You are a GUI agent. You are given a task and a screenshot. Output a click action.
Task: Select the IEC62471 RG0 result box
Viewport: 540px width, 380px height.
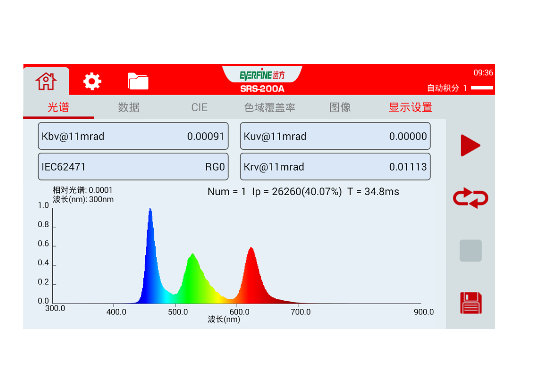[x=133, y=167]
